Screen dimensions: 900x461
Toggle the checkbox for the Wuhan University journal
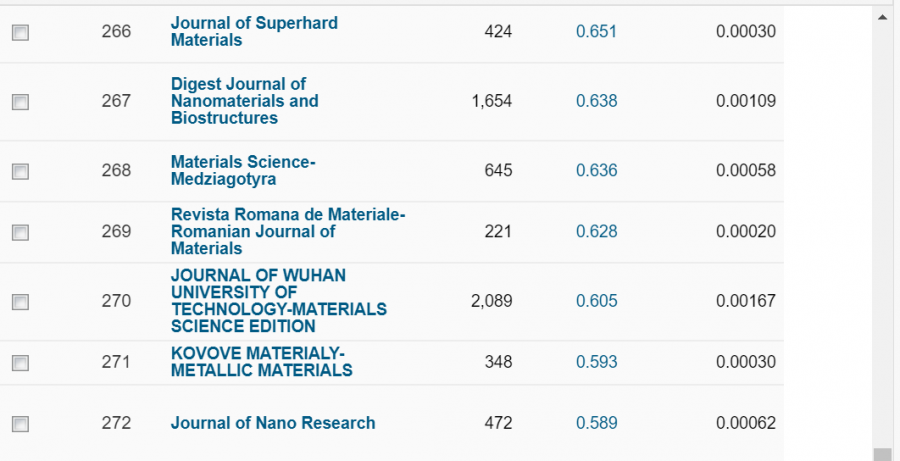pos(20,301)
